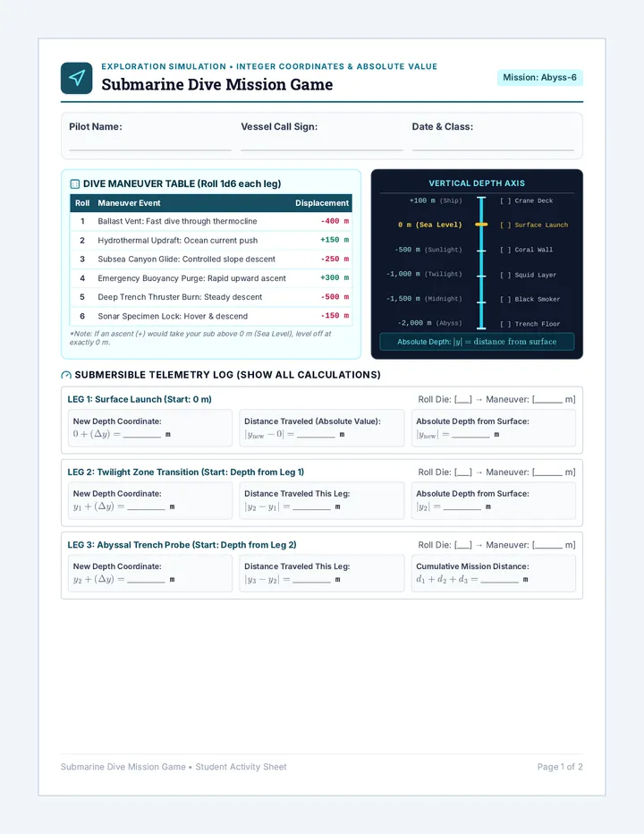The width and height of the screenshot is (644, 834).
Task: Click the Leg 1 New Depth Coordinate answer blank
Action: coord(142,435)
